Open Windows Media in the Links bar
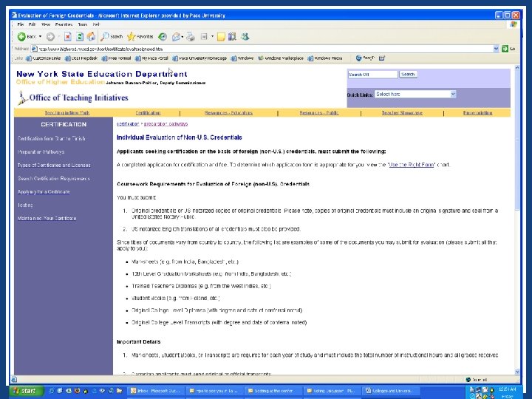 325,58
